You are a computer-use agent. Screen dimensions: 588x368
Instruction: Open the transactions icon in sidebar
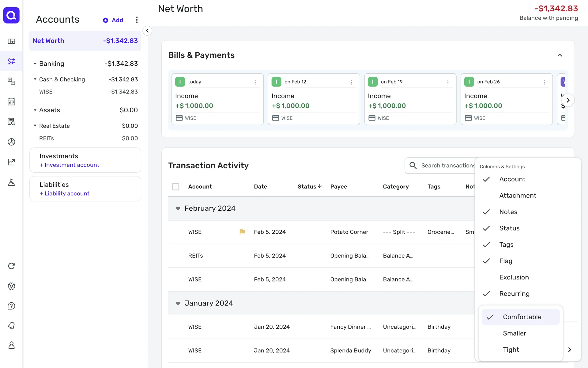pyautogui.click(x=11, y=61)
